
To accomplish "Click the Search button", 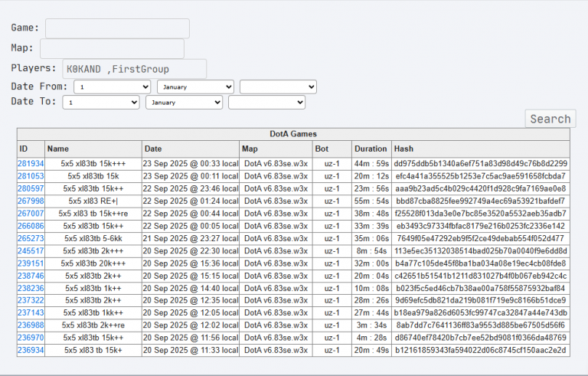I will coord(550,119).
